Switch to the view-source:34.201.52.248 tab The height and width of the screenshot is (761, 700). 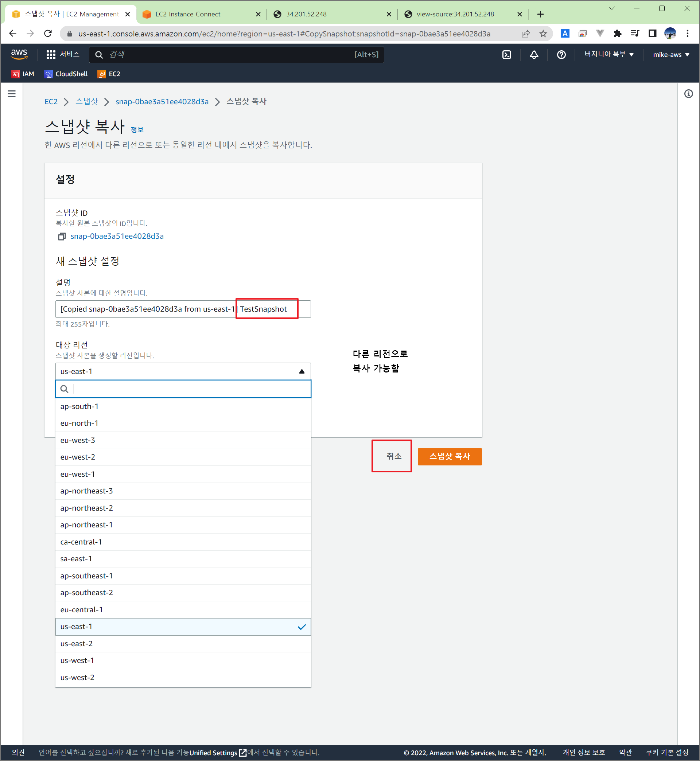(x=455, y=14)
